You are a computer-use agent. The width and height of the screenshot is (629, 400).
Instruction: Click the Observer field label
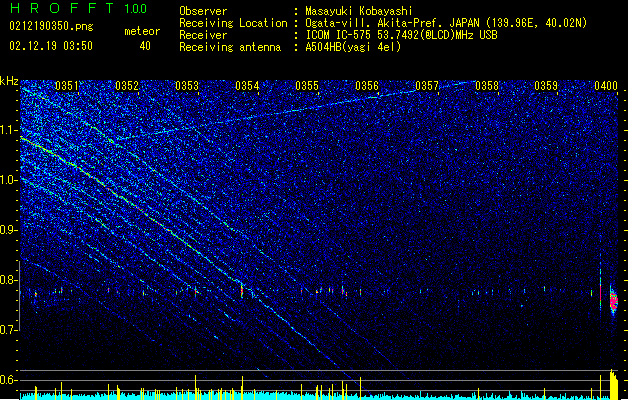point(203,11)
